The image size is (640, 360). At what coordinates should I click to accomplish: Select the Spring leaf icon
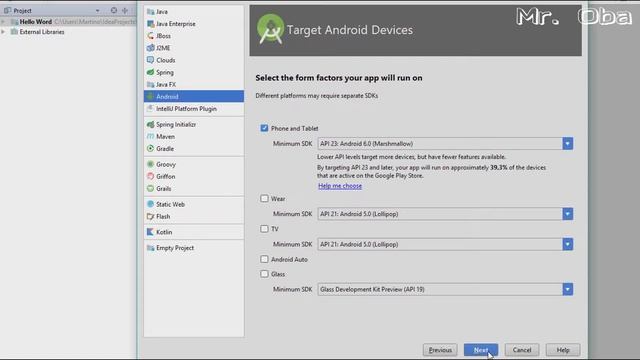tap(150, 72)
